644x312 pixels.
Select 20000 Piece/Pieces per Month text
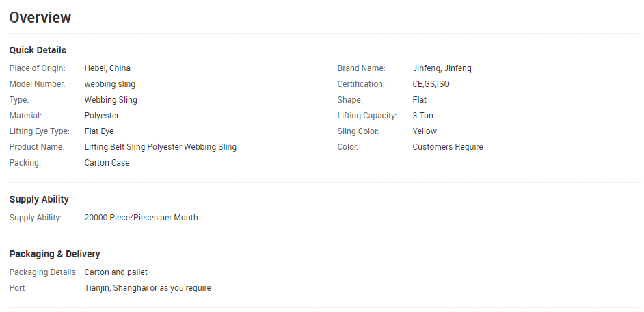pos(141,218)
